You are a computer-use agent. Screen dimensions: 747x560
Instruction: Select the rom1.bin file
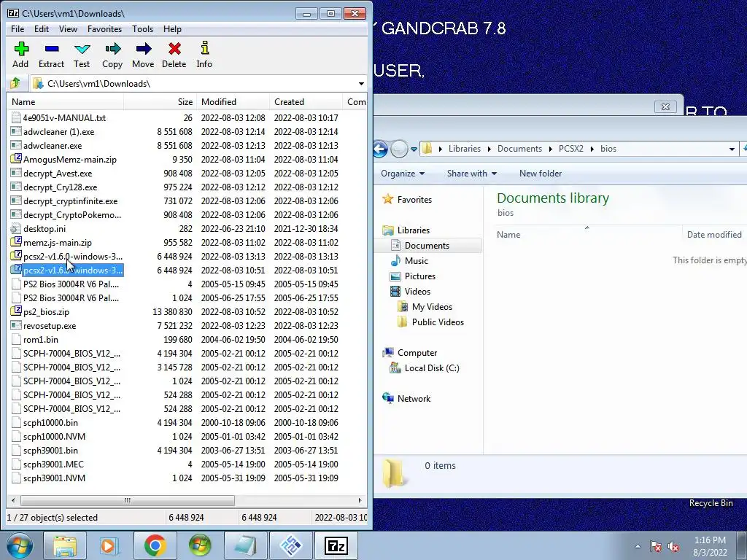coord(41,340)
